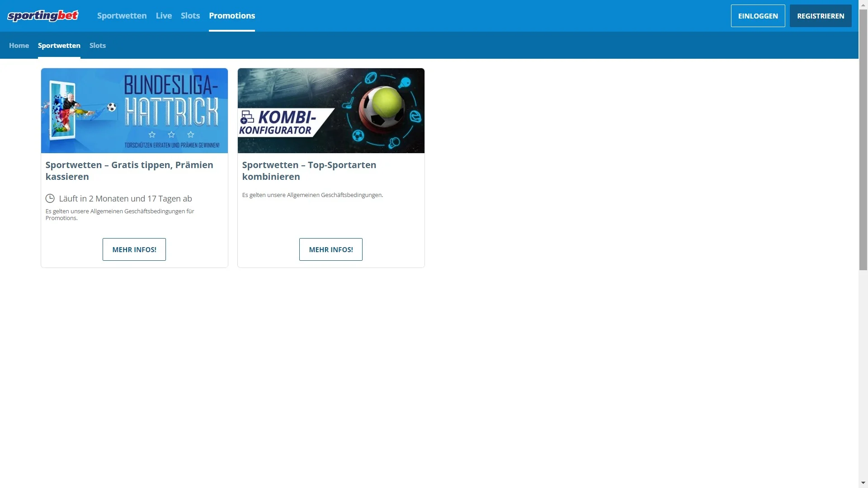Click the scrollbar up arrow

click(x=863, y=4)
